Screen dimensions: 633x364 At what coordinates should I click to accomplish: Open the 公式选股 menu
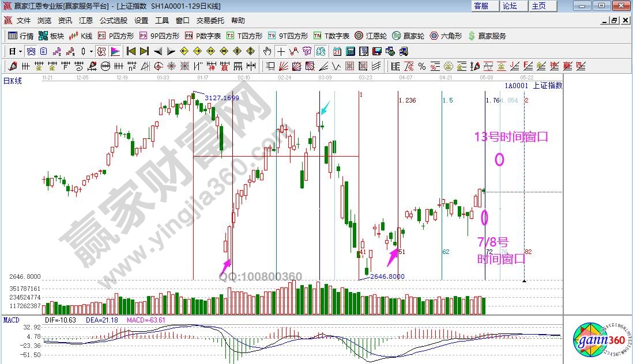(114, 20)
